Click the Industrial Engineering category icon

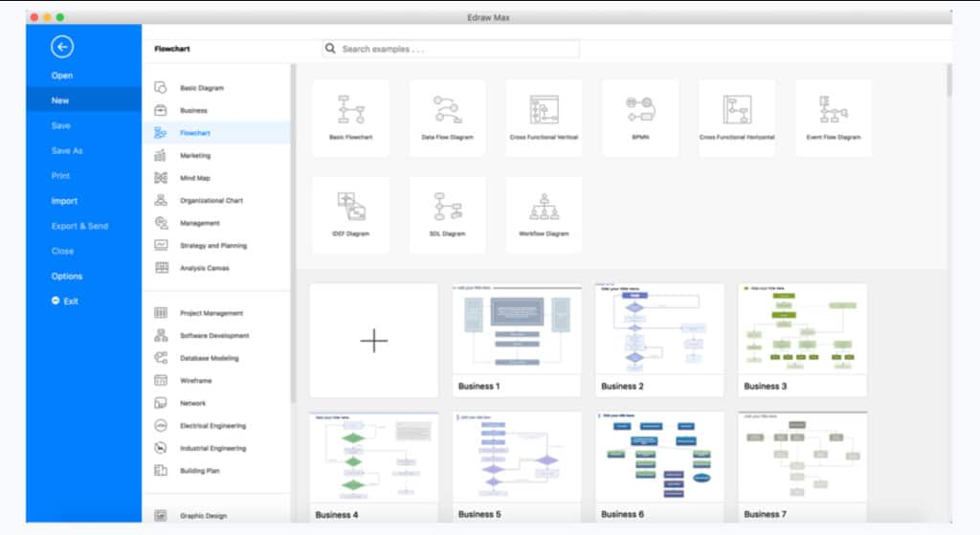click(161, 448)
